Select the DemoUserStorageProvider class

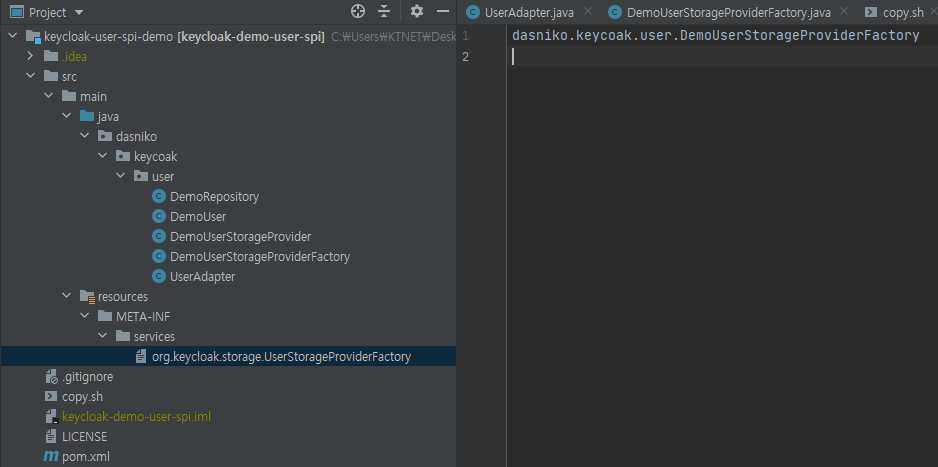pos(240,237)
